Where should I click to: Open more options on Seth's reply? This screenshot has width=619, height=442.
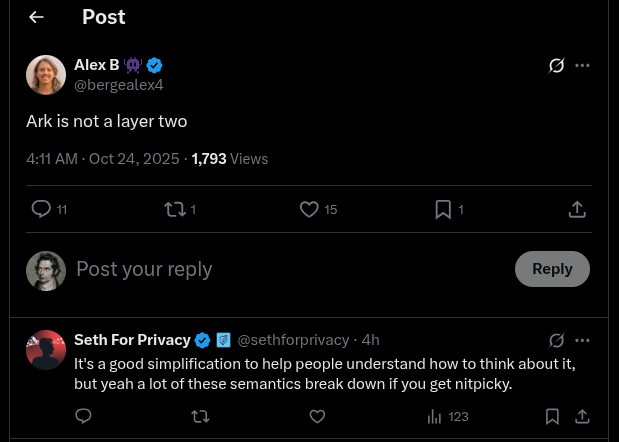(x=583, y=341)
